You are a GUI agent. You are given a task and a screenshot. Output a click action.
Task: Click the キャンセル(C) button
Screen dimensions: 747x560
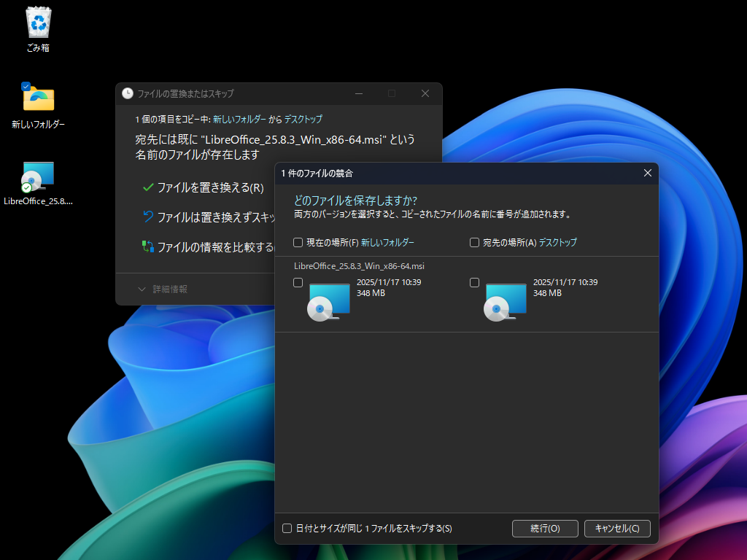click(x=617, y=529)
